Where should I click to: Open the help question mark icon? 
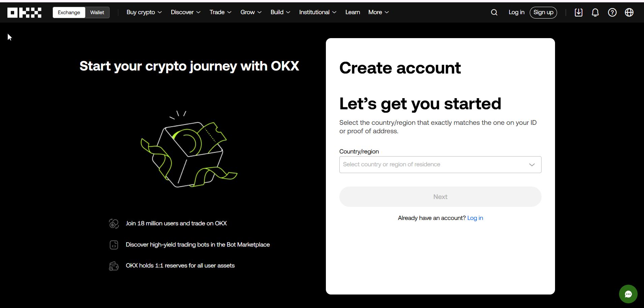pos(612,12)
